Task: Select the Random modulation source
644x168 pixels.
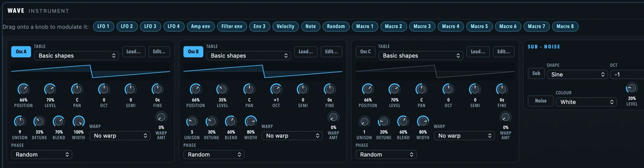Action: [336, 26]
